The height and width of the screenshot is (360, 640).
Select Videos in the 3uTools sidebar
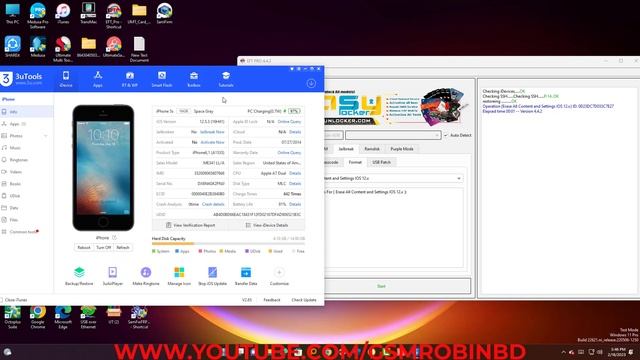(x=27, y=172)
